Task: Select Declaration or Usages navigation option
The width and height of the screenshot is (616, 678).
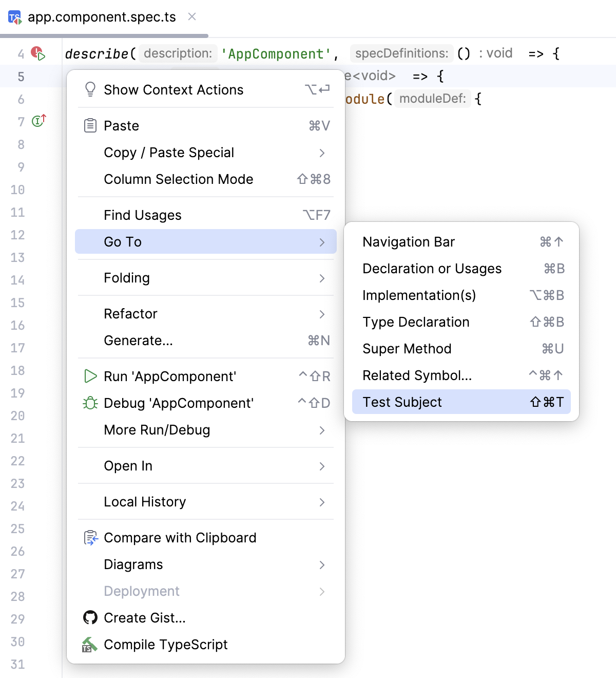Action: click(432, 268)
